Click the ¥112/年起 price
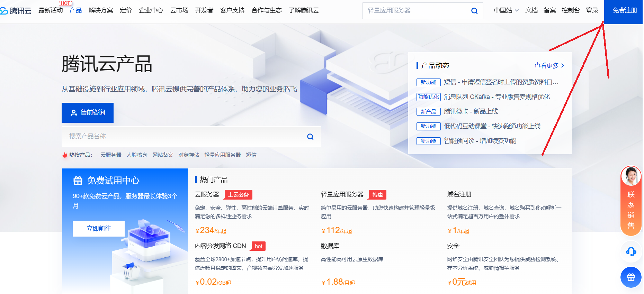The width and height of the screenshot is (644, 294). pos(337,231)
